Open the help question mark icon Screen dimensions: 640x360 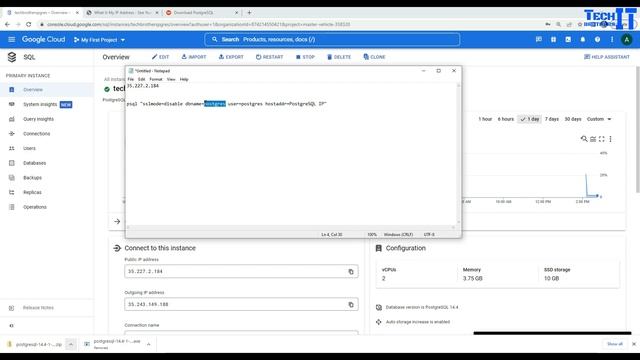point(597,40)
